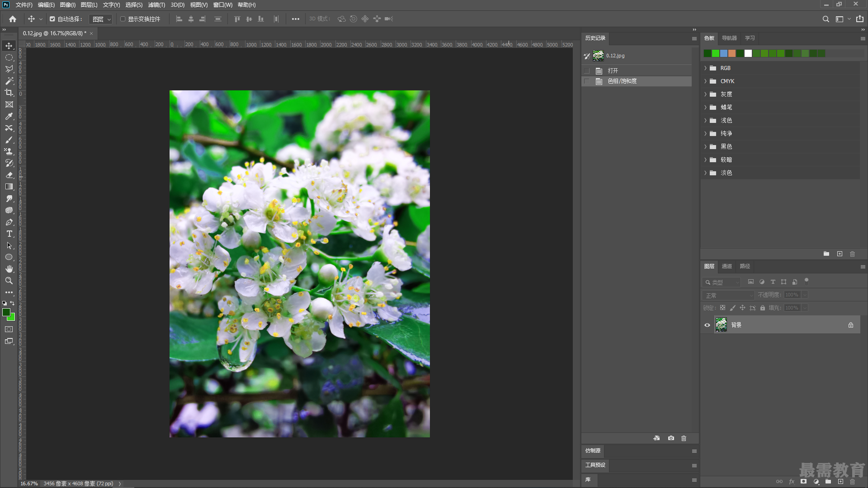This screenshot has height=488, width=868.
Task: Toggle history brush source for 打开 state
Action: (587, 71)
